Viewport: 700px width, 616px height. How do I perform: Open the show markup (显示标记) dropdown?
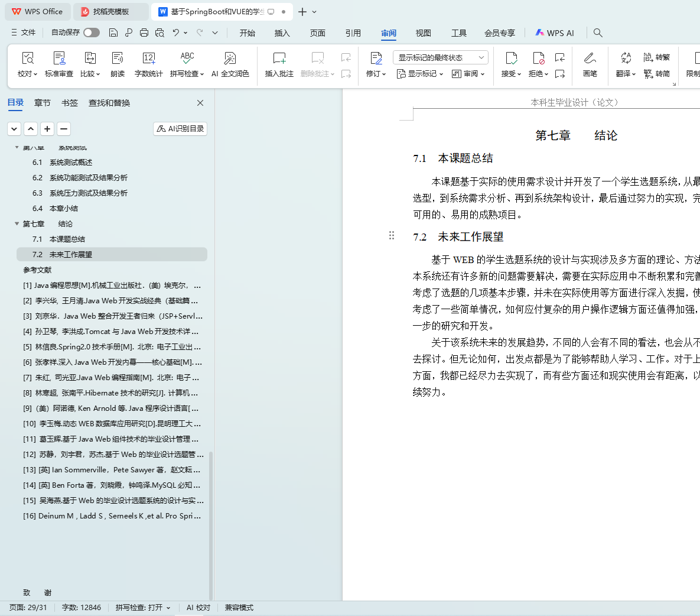(x=420, y=74)
